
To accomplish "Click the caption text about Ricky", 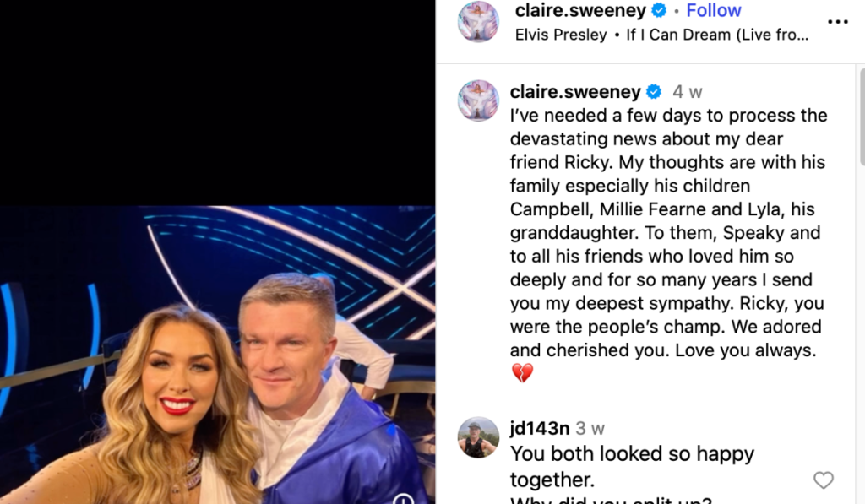I will point(668,244).
